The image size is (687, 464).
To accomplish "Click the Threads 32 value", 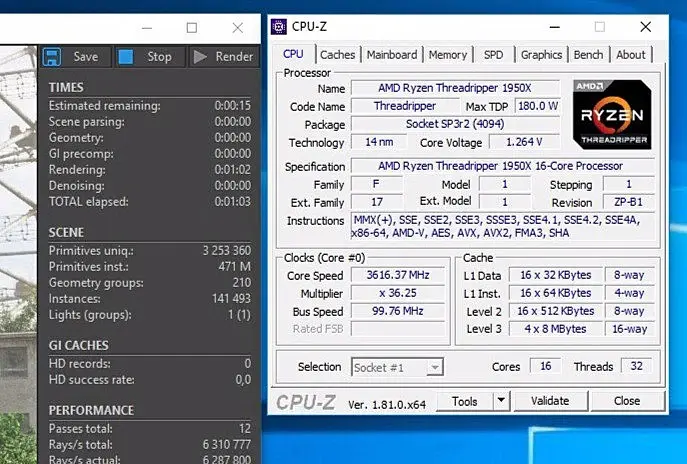I will [x=637, y=366].
